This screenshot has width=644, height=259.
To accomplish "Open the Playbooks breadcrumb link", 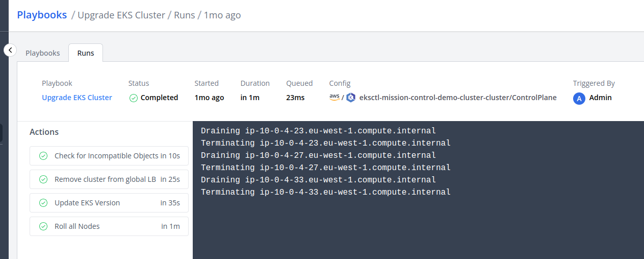I will tap(42, 15).
